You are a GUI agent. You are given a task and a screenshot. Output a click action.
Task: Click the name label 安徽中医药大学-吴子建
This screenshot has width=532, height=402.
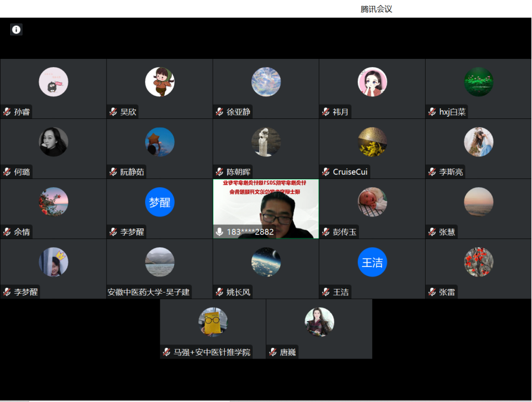pos(149,292)
